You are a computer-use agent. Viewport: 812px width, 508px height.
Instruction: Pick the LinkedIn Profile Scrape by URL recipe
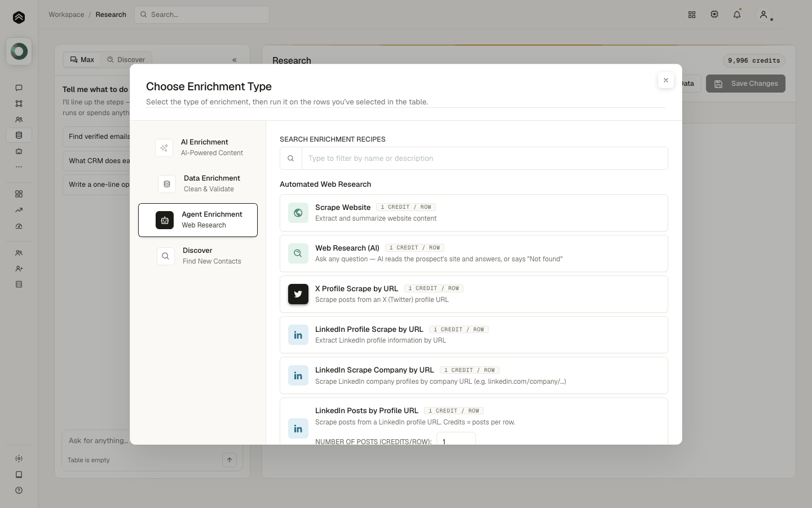point(474,335)
